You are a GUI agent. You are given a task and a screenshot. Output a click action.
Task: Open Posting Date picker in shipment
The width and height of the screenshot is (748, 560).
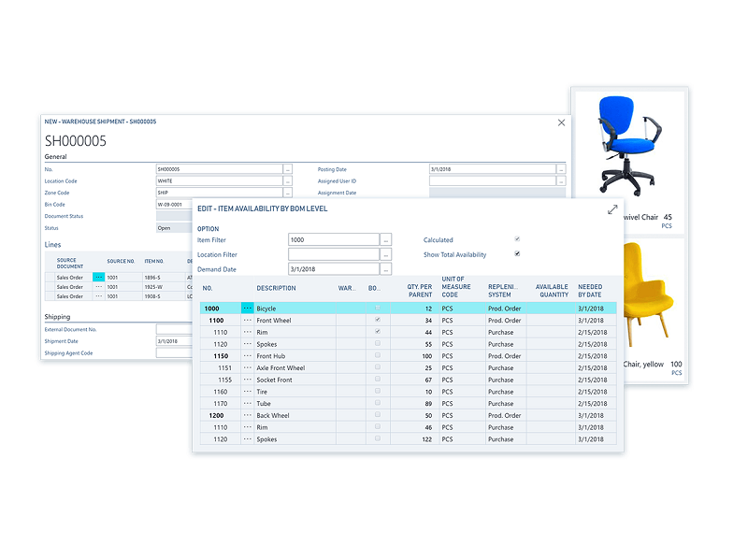[561, 169]
